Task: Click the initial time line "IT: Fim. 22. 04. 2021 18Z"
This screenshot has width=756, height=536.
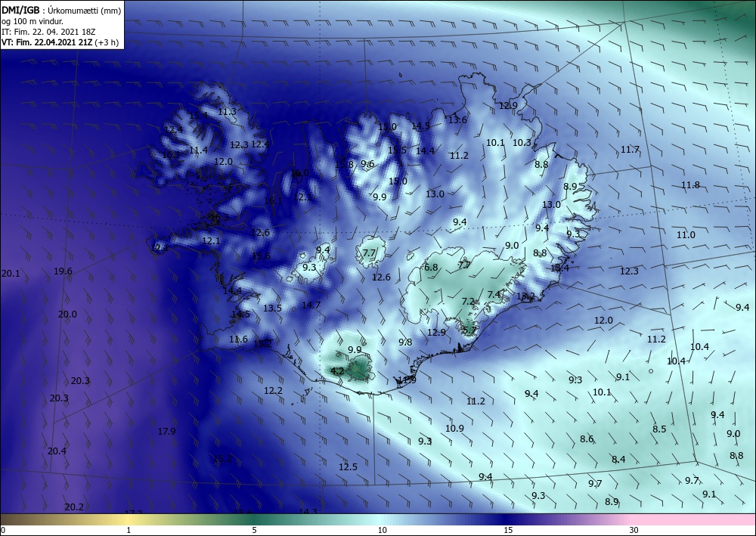Action: coord(48,32)
